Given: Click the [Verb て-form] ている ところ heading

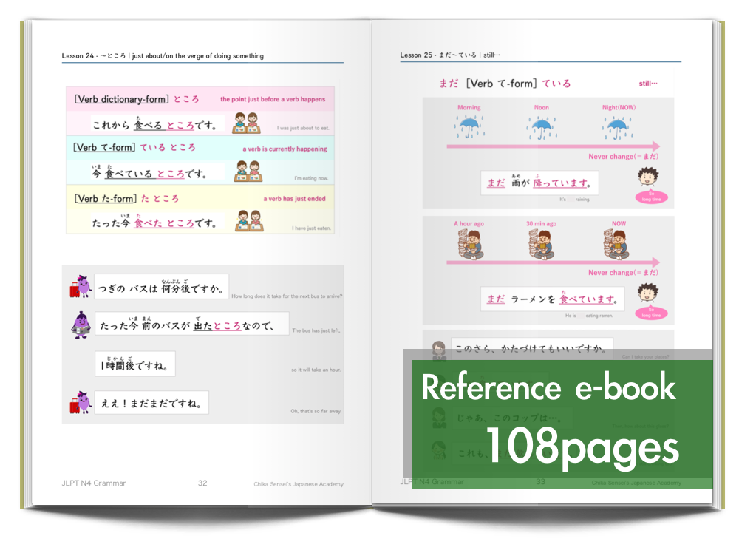Looking at the screenshot, I should point(134,147).
